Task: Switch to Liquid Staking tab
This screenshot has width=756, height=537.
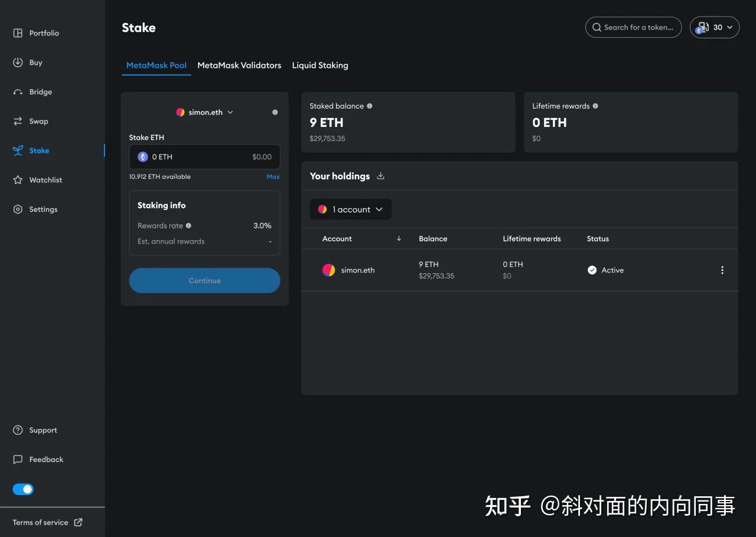Action: tap(320, 66)
